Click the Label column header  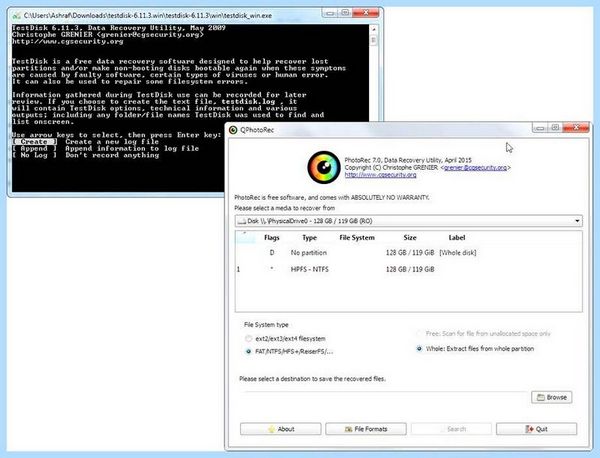tap(457, 238)
